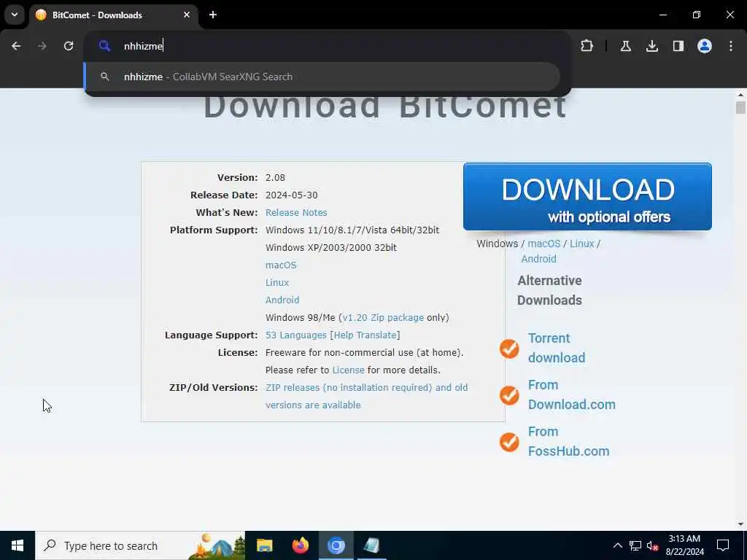Open the Action Center notifications icon
Image resolution: width=747 pixels, height=560 pixels.
point(723,545)
